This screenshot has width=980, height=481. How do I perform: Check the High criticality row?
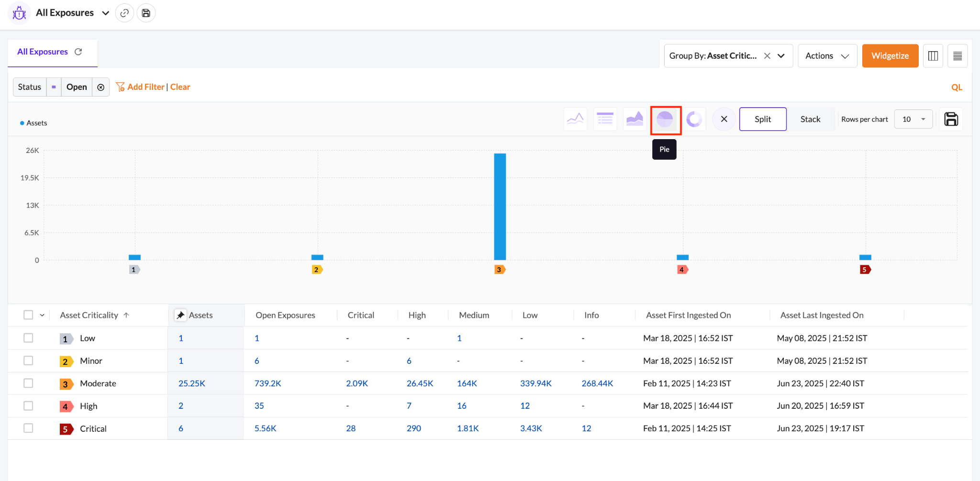(28, 406)
